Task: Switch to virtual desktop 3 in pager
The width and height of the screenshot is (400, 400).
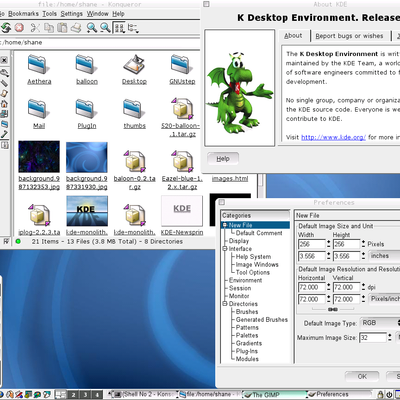Action: (85, 395)
